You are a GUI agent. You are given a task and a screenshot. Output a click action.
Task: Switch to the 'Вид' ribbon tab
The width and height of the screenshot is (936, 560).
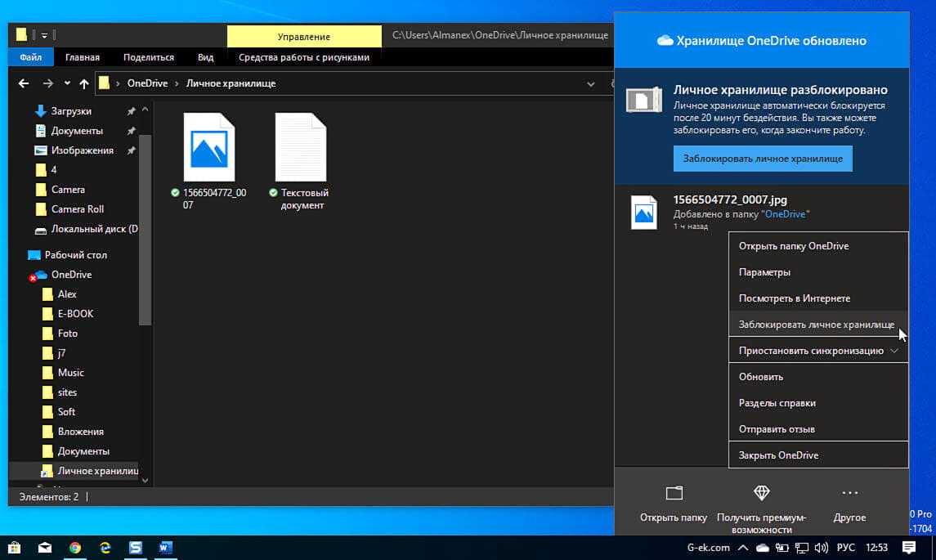pyautogui.click(x=205, y=57)
